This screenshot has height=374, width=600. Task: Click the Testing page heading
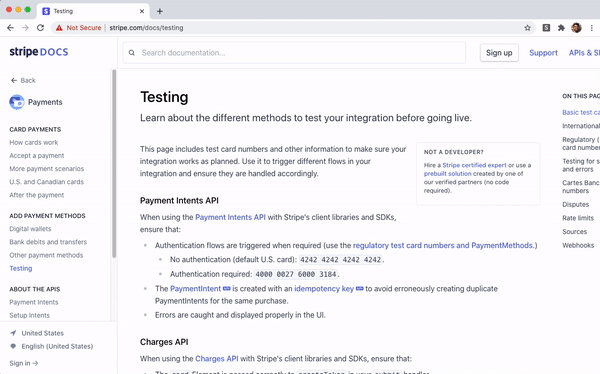pos(164,97)
